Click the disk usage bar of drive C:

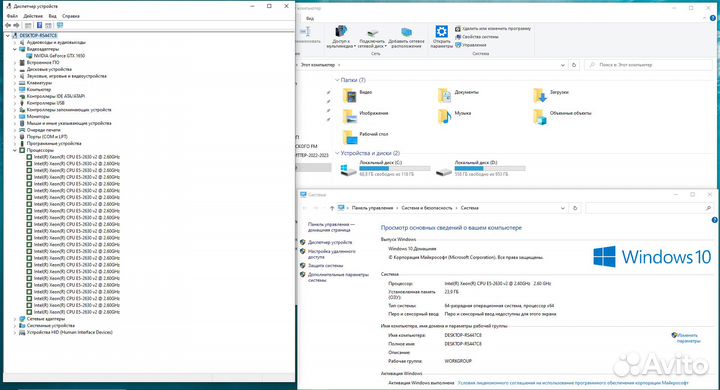394,169
